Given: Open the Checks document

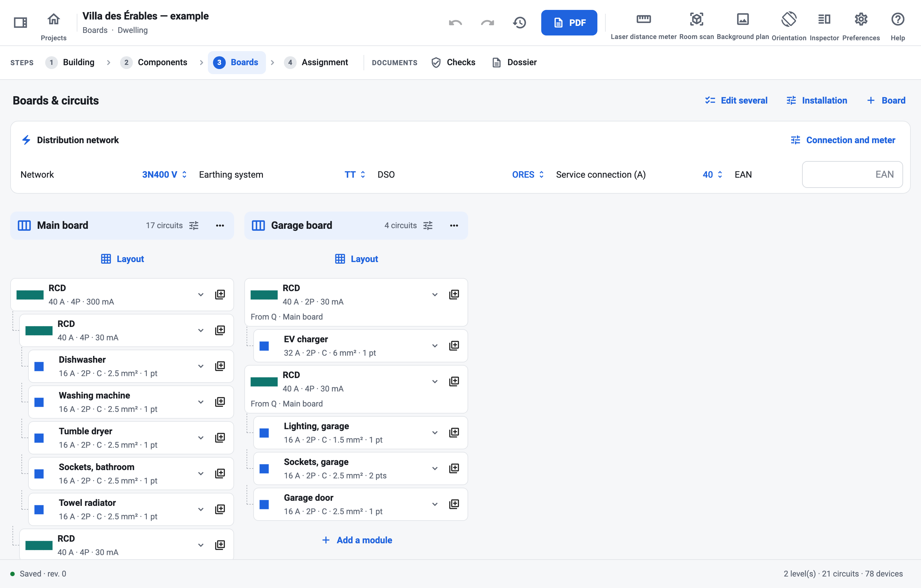Looking at the screenshot, I should pyautogui.click(x=453, y=62).
